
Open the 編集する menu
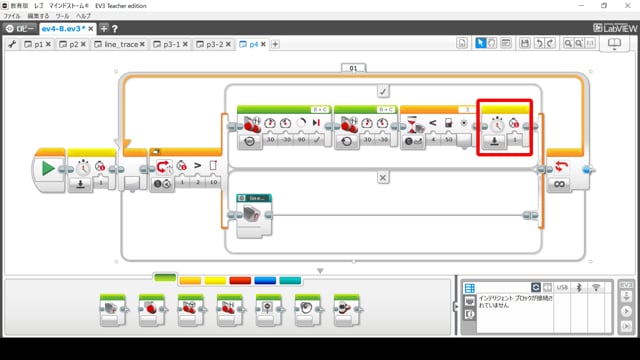tap(38, 16)
